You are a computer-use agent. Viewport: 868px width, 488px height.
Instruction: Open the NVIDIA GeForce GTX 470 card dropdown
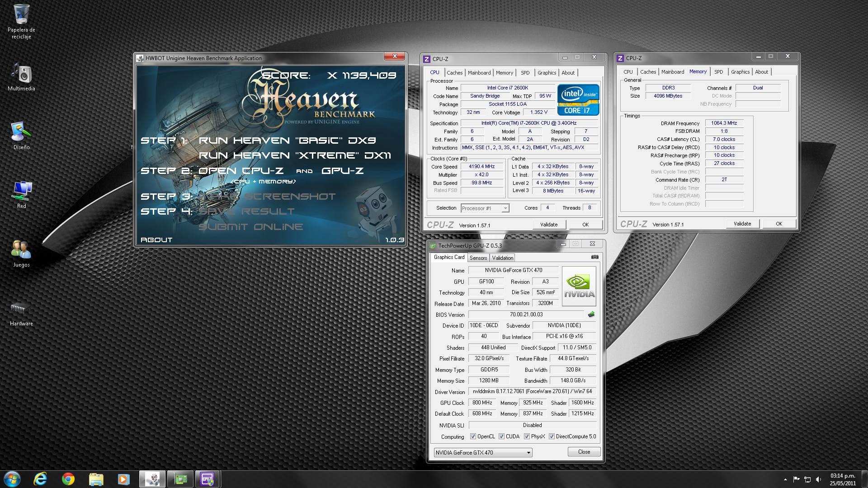[483, 452]
